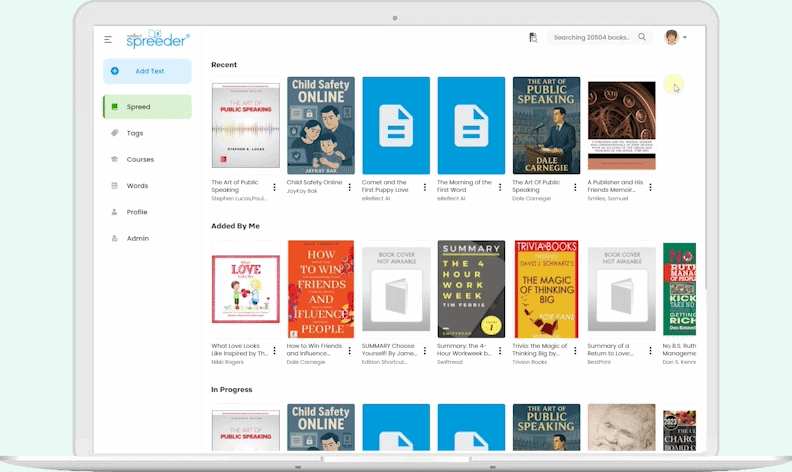Open The Morning of the First Word document
Image resolution: width=792 pixels, height=472 pixels.
point(471,125)
